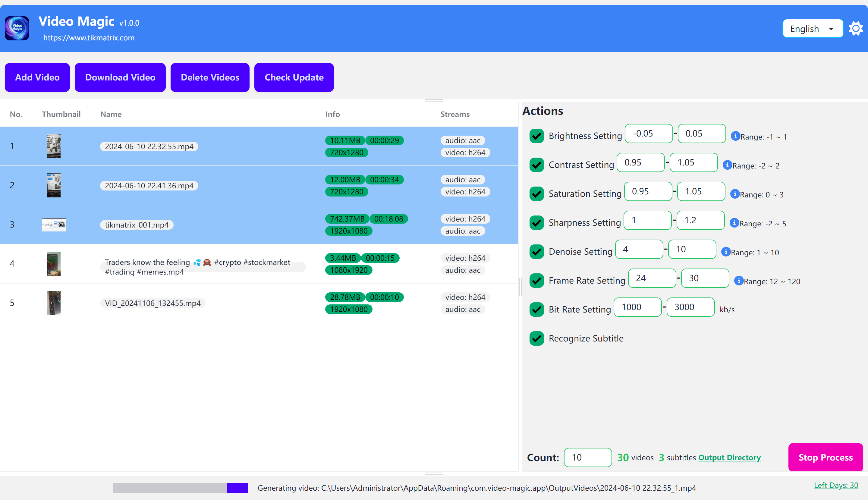Viewport: 868px width, 500px height.
Task: Click the Download Video icon button
Action: [119, 77]
